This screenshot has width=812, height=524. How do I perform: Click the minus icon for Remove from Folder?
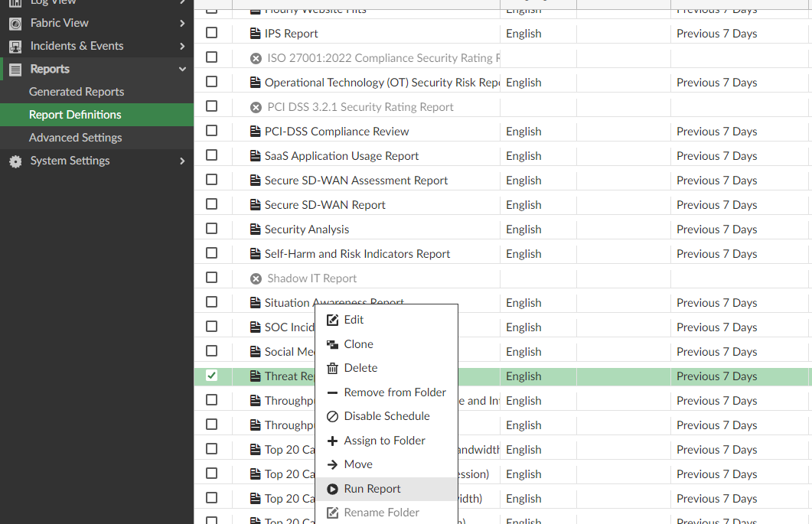pyautogui.click(x=332, y=392)
